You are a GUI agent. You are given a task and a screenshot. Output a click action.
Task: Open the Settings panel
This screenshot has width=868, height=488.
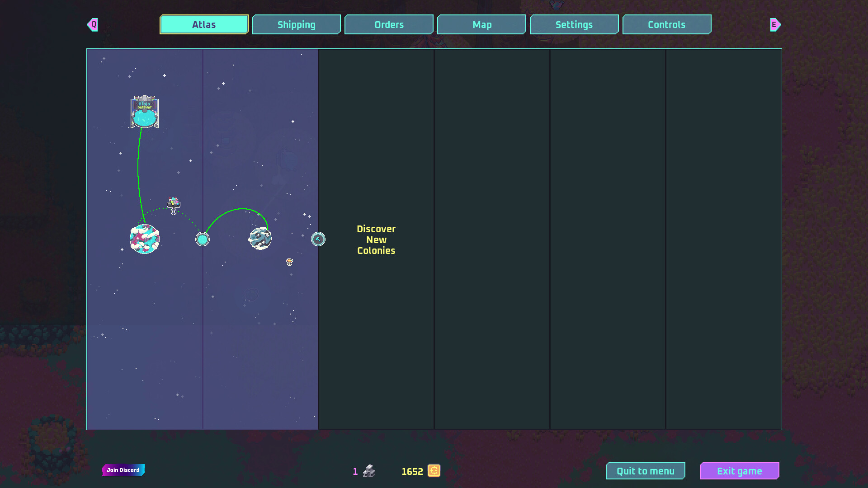574,24
